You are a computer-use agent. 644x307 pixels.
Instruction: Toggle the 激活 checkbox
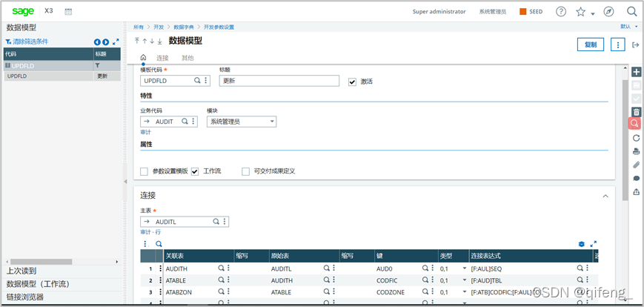[352, 82]
